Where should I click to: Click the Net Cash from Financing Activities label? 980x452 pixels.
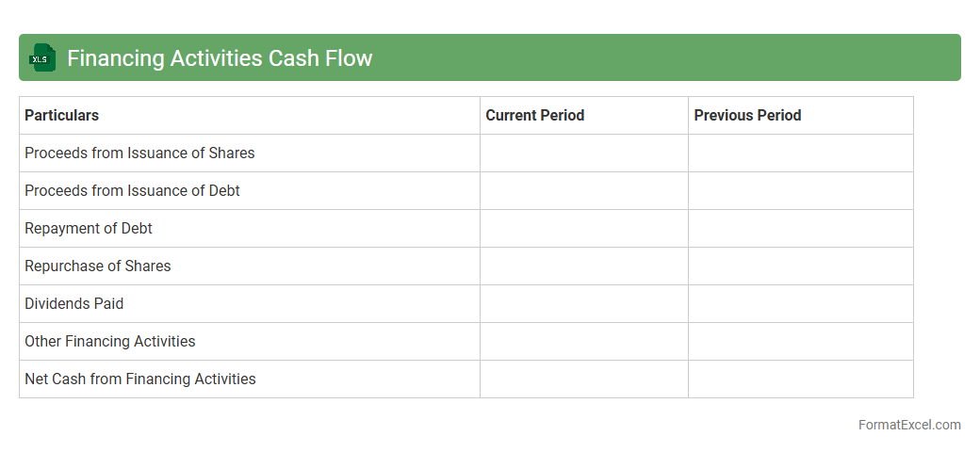click(x=140, y=379)
